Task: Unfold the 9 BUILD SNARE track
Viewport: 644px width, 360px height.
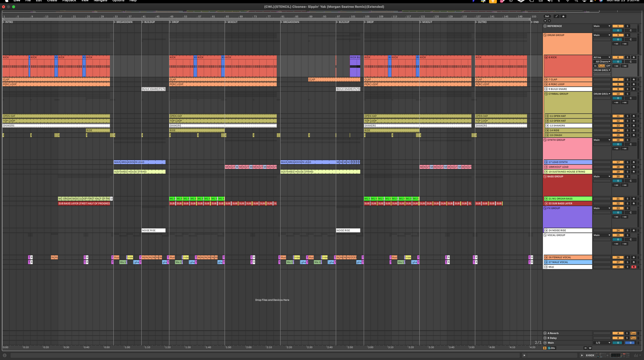Action: pyautogui.click(x=546, y=89)
